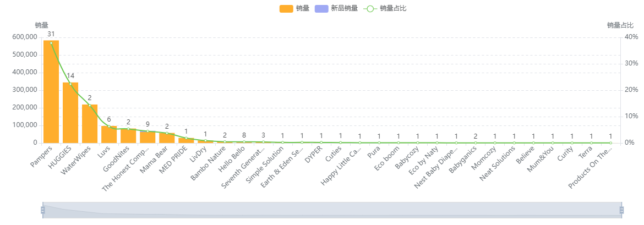Click the line point above Pampers
This screenshot has width=644, height=225.
point(51,43)
